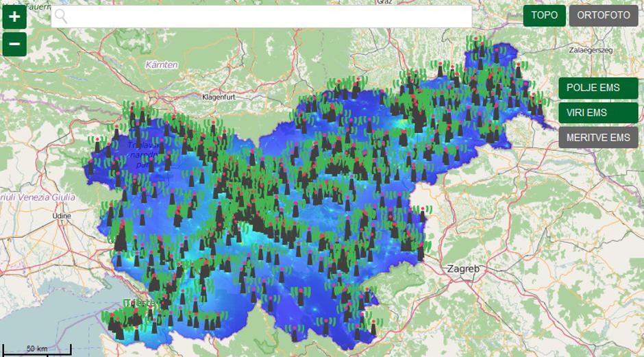
Task: Select the easternmost antenna tower icon
Action: [x=539, y=108]
